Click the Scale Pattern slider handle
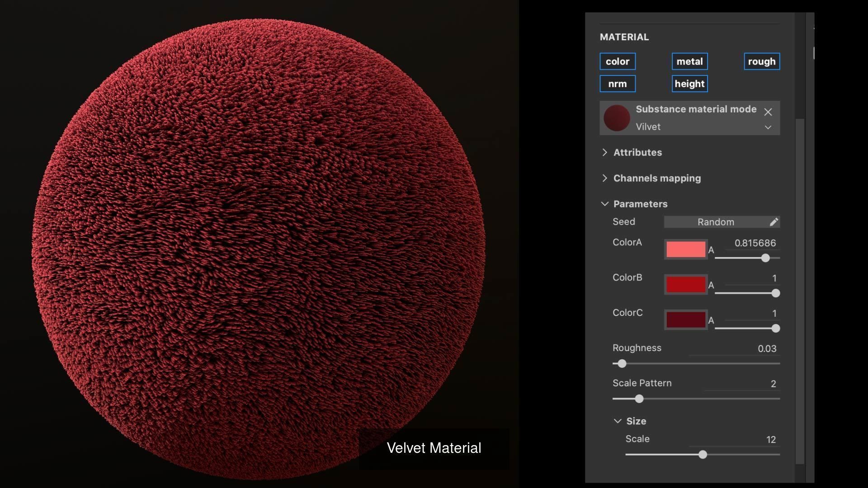Viewport: 868px width, 488px height. click(x=639, y=399)
